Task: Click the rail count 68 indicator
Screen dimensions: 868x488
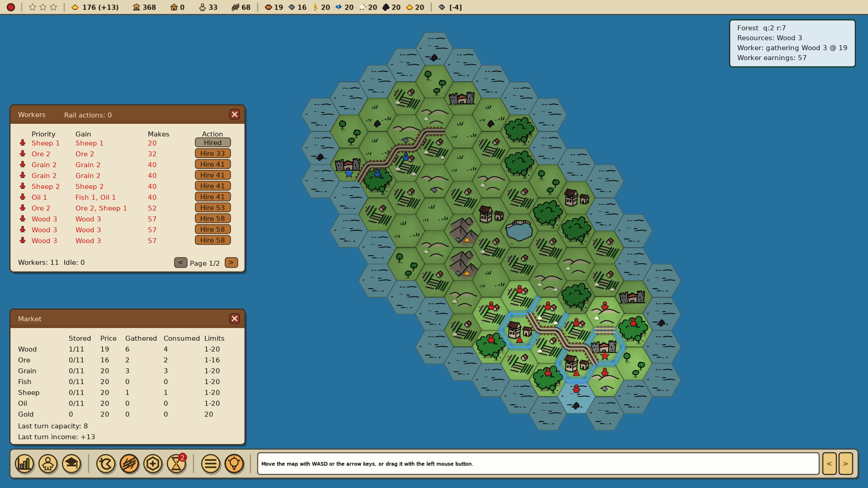Action: pos(241,7)
